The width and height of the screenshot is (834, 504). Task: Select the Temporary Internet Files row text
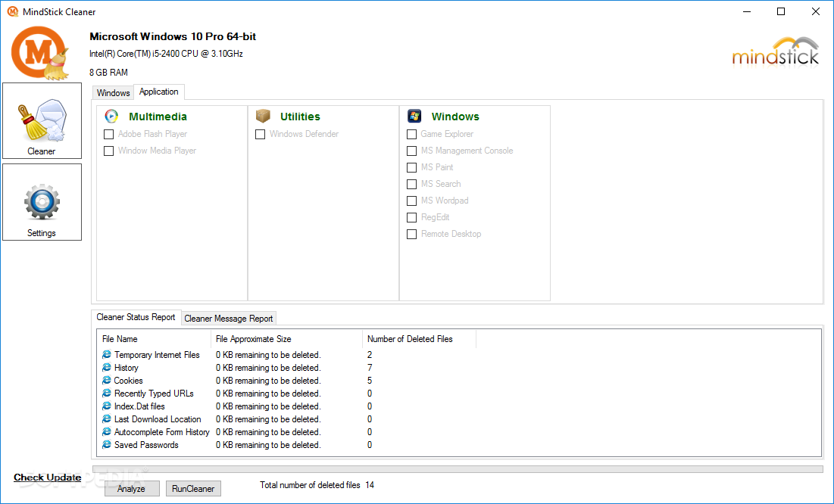(157, 355)
